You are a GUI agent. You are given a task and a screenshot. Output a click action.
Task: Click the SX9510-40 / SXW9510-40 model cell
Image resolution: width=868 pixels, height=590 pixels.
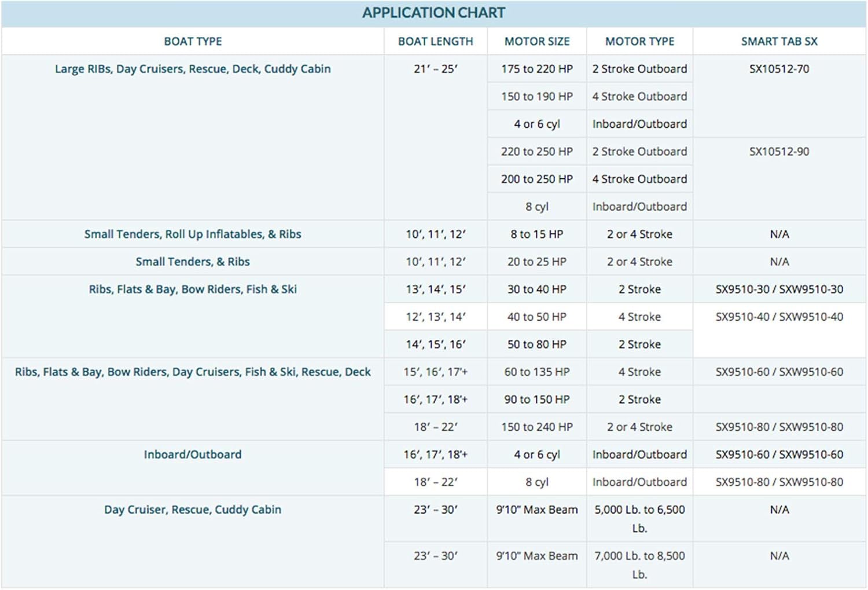pyautogui.click(x=779, y=317)
